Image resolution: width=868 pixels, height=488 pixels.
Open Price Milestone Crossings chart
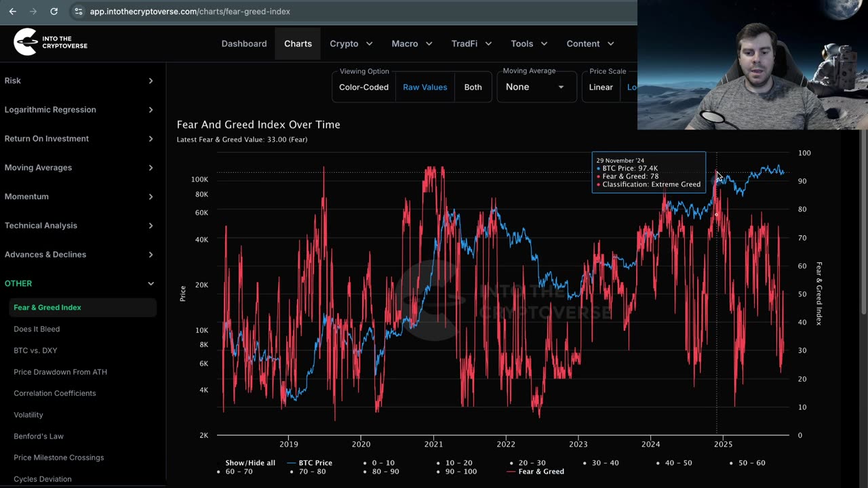(59, 457)
